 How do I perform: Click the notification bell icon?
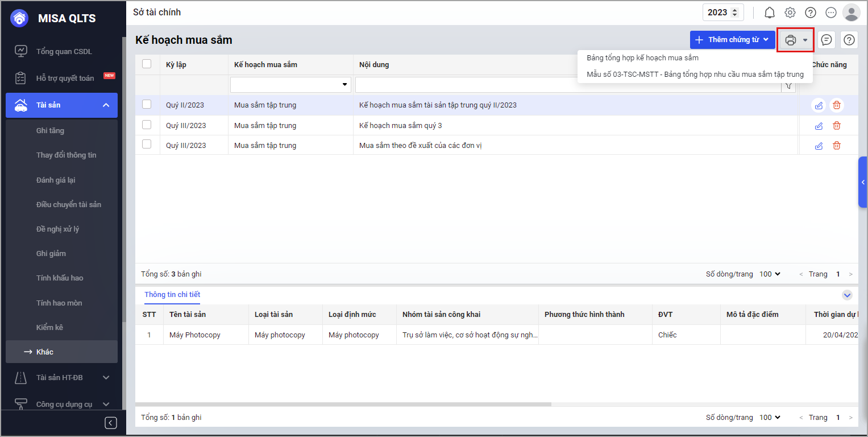click(770, 13)
